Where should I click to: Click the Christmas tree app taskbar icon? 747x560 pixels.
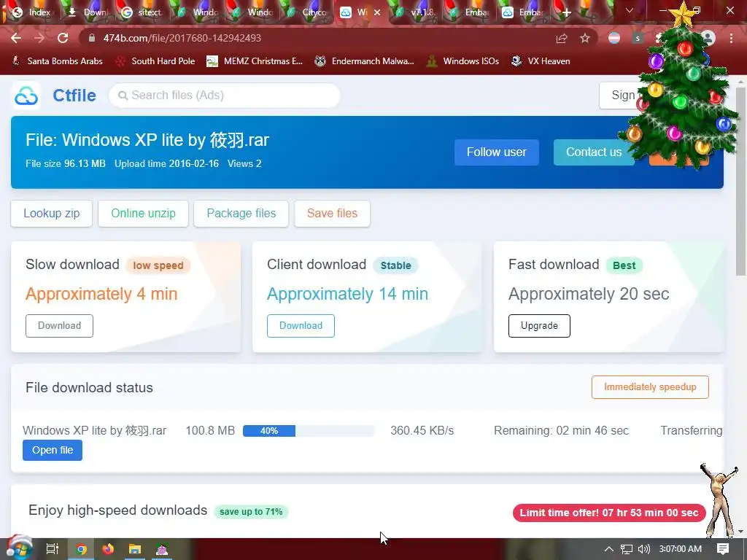click(162, 550)
